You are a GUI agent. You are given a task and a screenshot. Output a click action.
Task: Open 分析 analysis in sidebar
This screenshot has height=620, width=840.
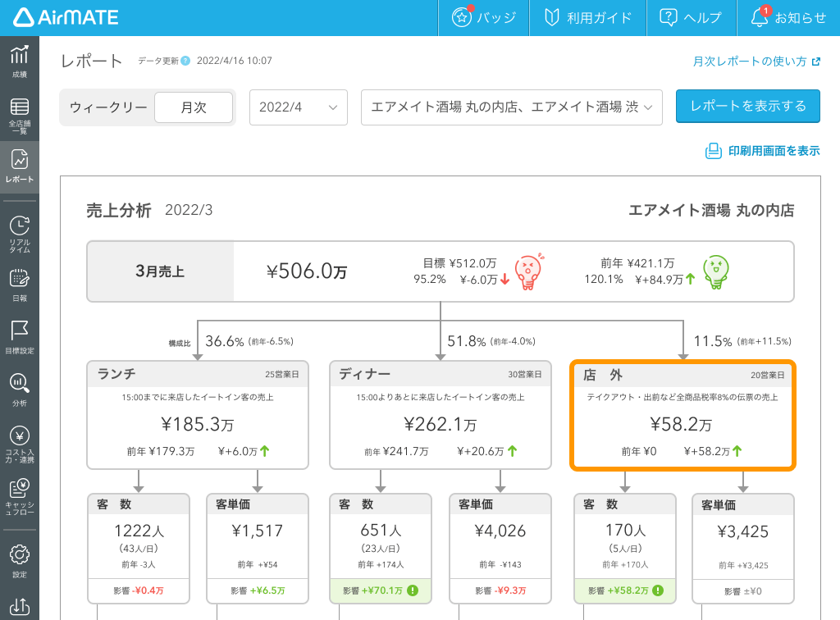(x=20, y=390)
